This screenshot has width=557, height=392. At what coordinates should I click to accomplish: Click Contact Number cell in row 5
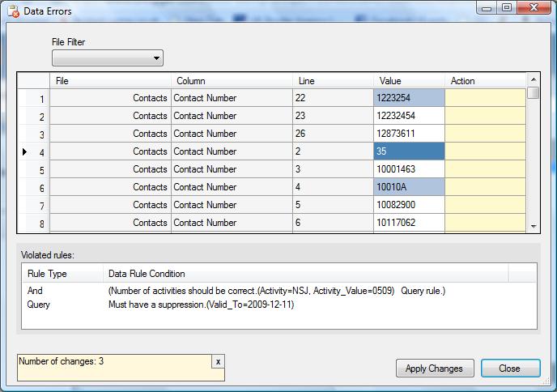click(x=232, y=168)
